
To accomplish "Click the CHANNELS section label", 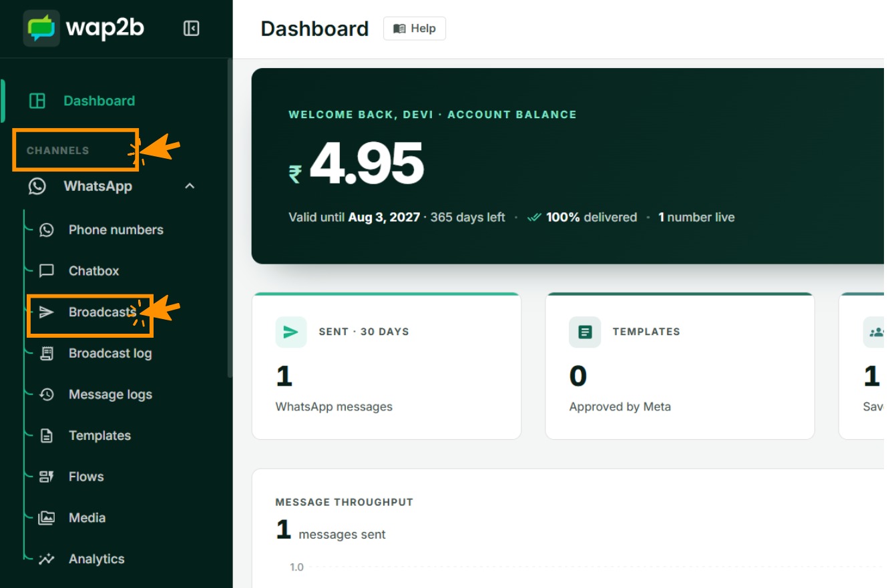I will point(57,150).
